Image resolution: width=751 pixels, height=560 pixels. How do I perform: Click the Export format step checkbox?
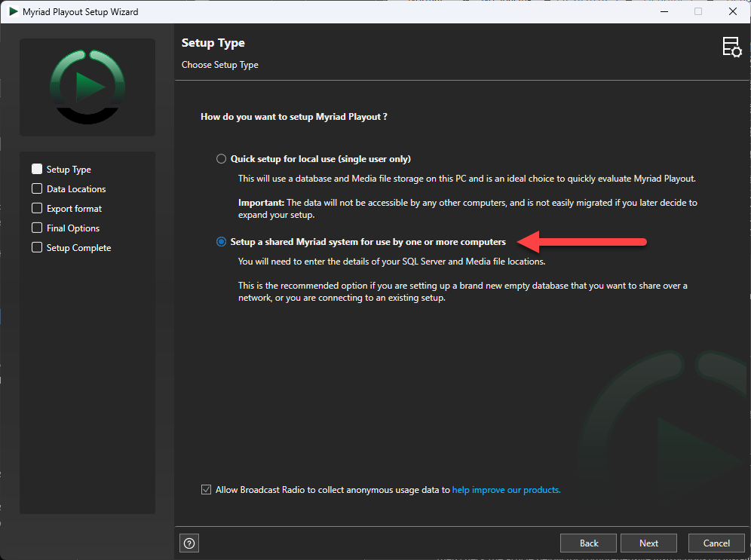pyautogui.click(x=37, y=208)
